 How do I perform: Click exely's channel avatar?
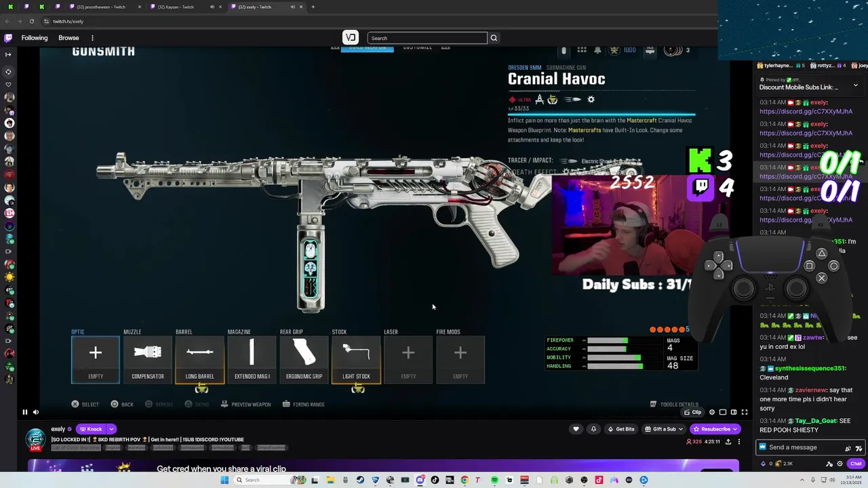tap(35, 439)
